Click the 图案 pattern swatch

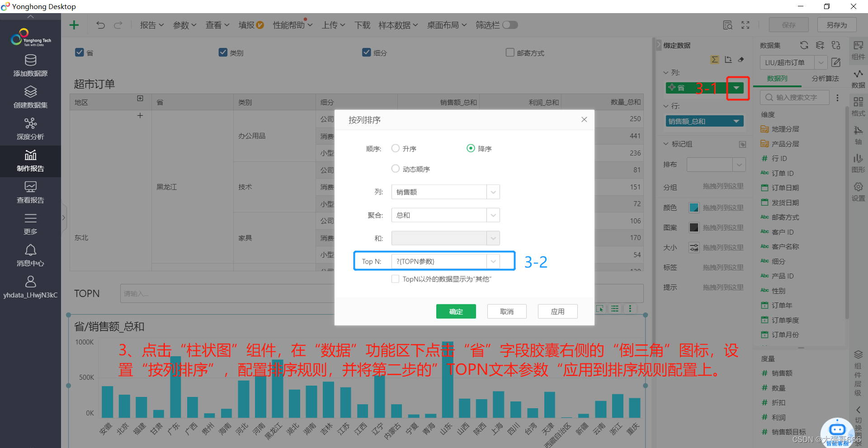[x=693, y=227]
